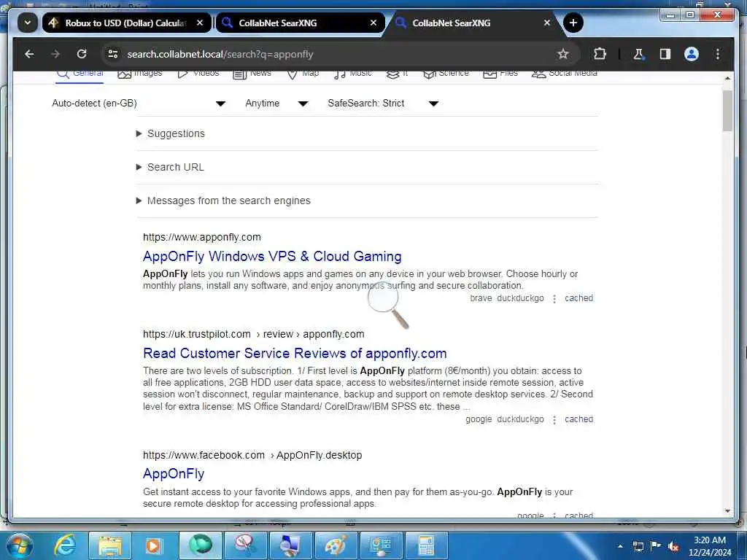Open Action Center flag tray icon
This screenshot has height=560, width=747.
(656, 546)
